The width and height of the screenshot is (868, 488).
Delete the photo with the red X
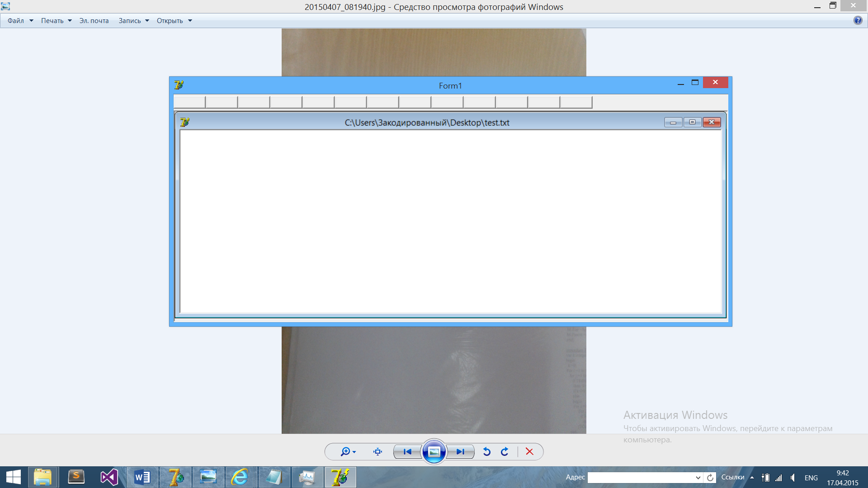(x=529, y=451)
